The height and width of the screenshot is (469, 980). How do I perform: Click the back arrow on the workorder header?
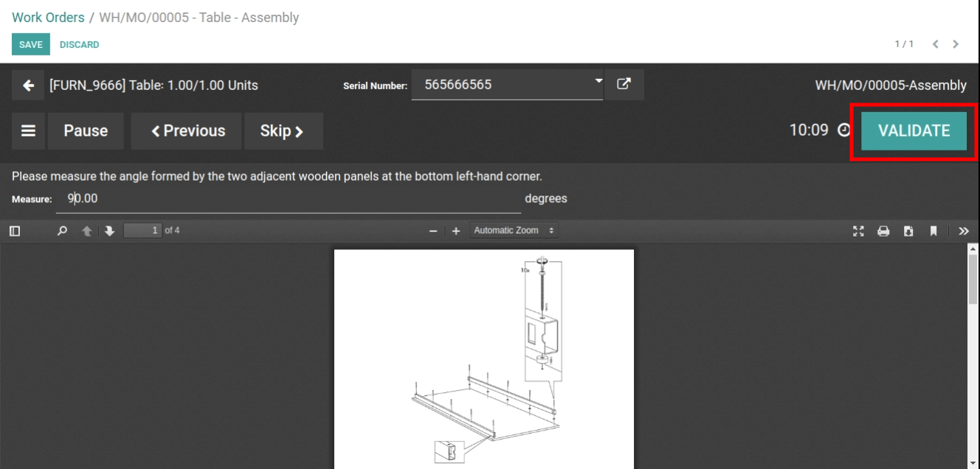point(27,85)
